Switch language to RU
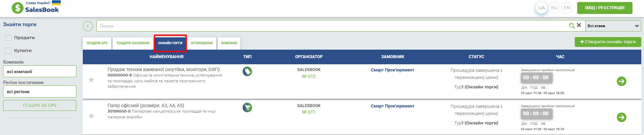The width and height of the screenshot is (644, 135). coord(554,8)
